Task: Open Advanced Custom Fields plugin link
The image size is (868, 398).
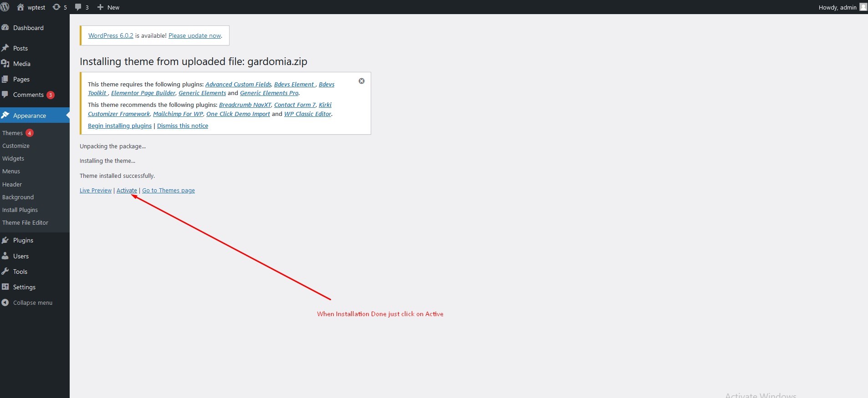Action: [x=238, y=84]
